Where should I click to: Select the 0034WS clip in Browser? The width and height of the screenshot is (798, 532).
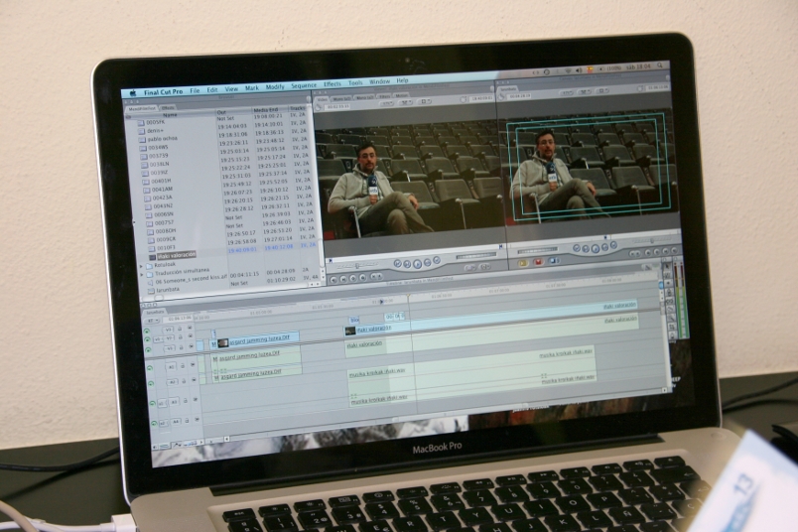tap(155, 148)
